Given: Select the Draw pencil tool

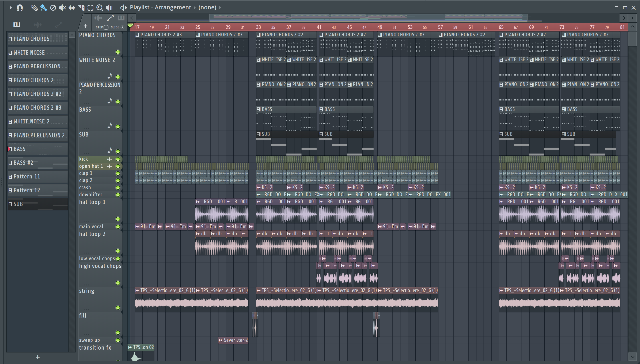Looking at the screenshot, I should (34, 8).
